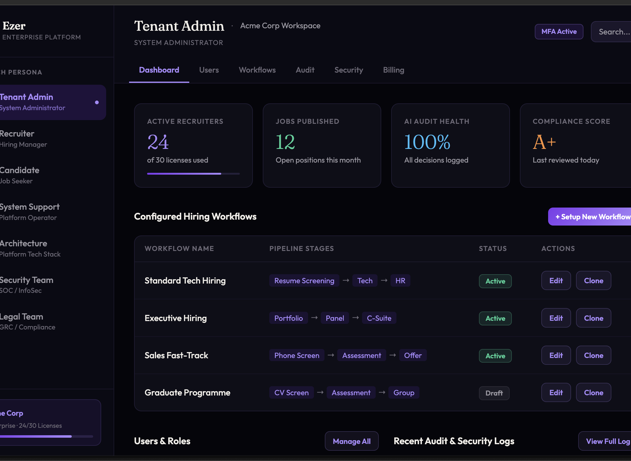
Task: Edit the Graduate Programme workflow
Action: pyautogui.click(x=556, y=393)
